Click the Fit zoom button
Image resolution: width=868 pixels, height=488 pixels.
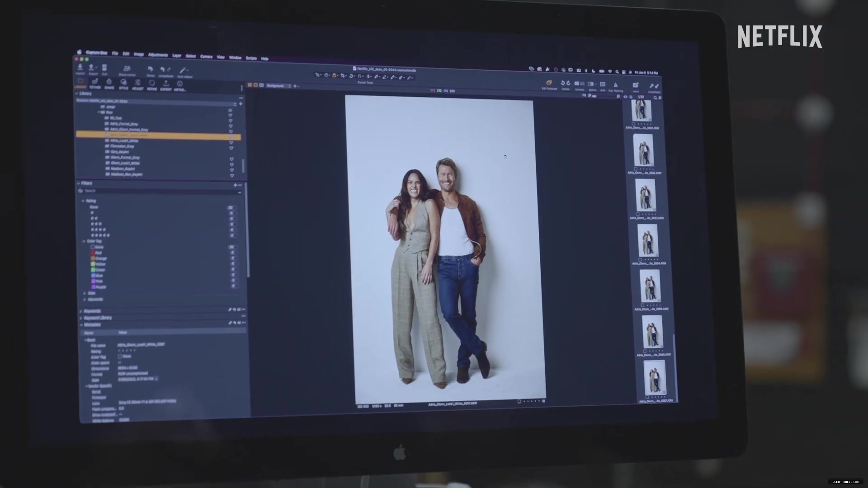point(584,95)
